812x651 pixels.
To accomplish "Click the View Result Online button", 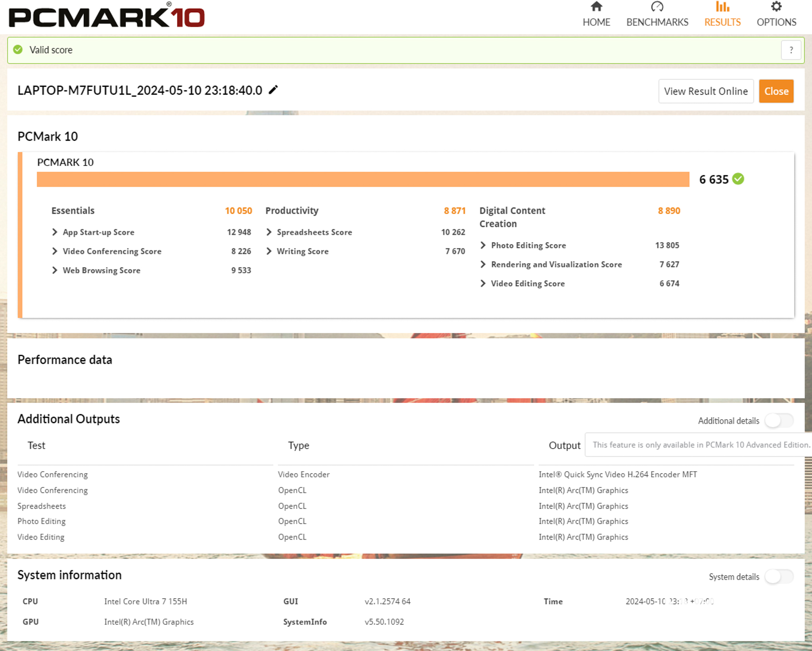I will click(x=707, y=91).
